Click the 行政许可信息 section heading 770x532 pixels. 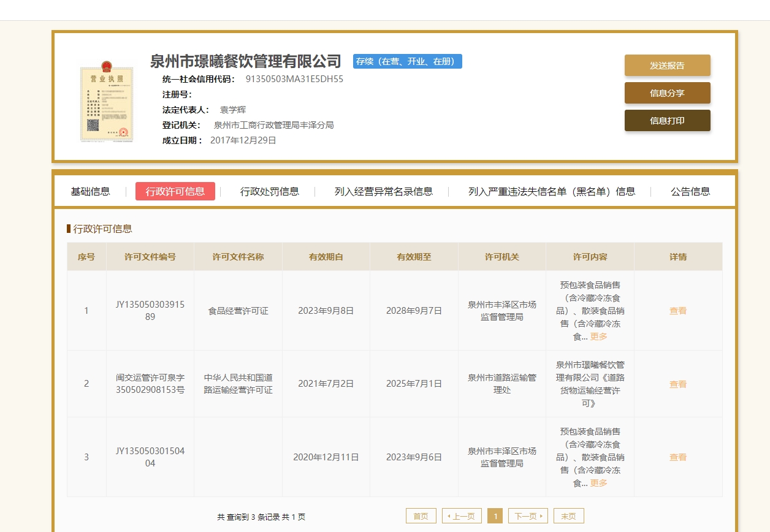coord(102,229)
